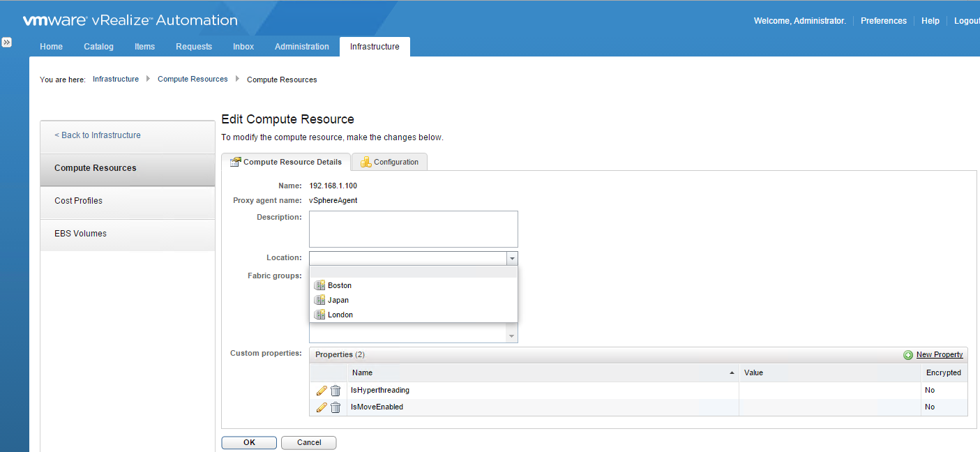Select Boston from the Location list
This screenshot has height=452, width=980.
coord(414,285)
